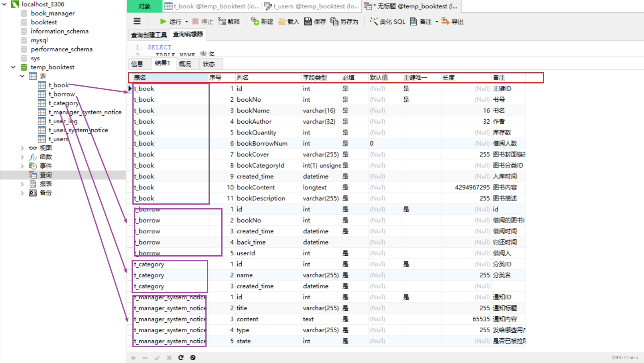This screenshot has height=363, width=644.
Task: Switch to the 对象 objects tab
Action: point(144,6)
